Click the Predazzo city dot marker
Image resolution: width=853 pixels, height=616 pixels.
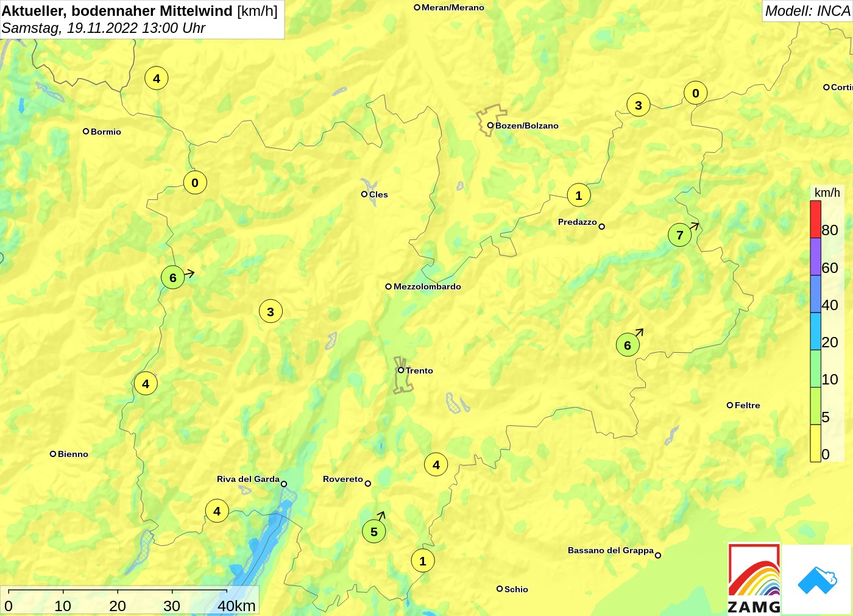click(601, 227)
